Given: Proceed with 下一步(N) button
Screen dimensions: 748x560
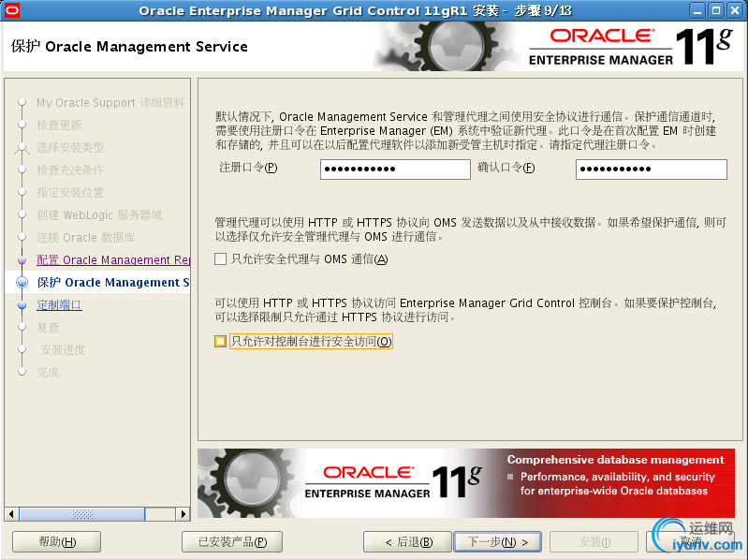Looking at the screenshot, I should [x=497, y=542].
